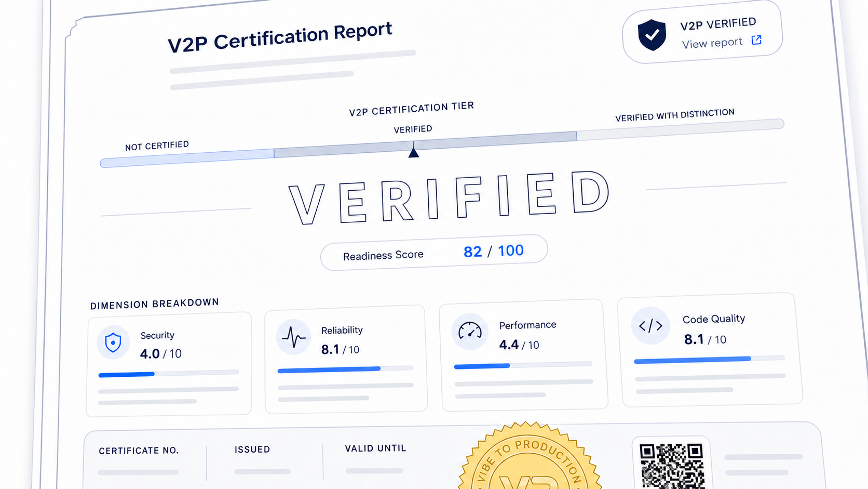868x489 pixels.
Task: Open the external link icon beside View report
Action: point(756,40)
